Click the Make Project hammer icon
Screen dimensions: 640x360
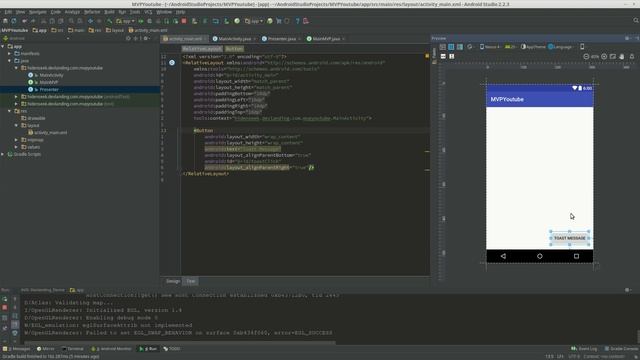(x=109, y=21)
